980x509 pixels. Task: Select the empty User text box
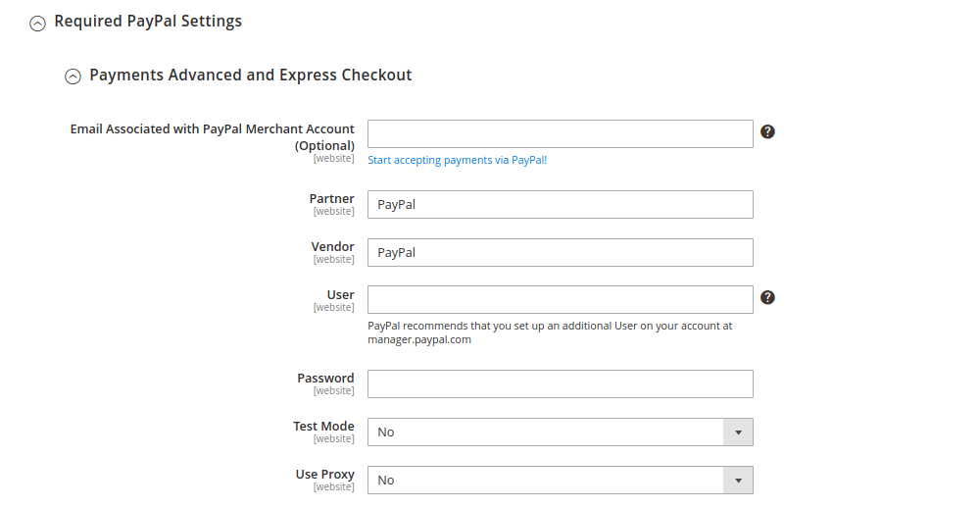[x=560, y=300]
